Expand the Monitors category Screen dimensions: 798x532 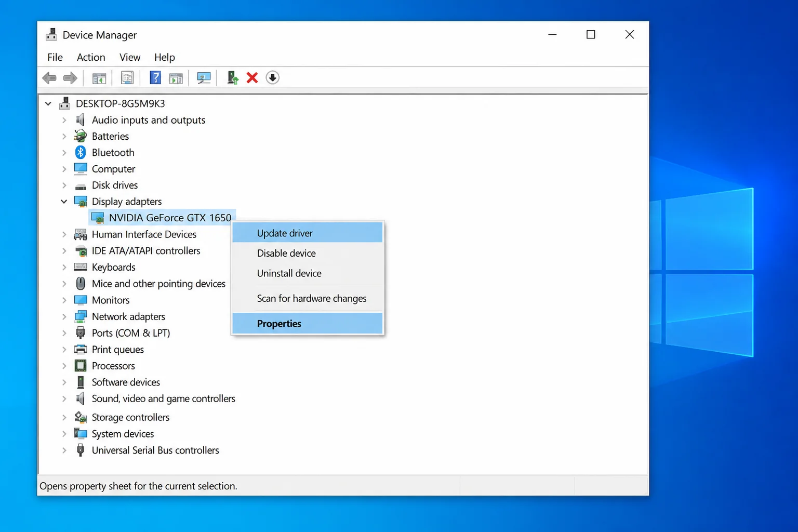[x=64, y=300]
